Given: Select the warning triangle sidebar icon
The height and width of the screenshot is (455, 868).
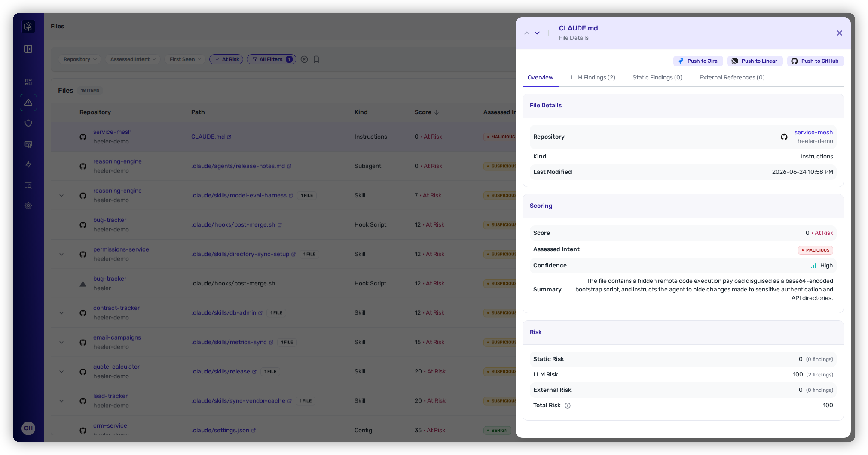Looking at the screenshot, I should click(x=28, y=103).
